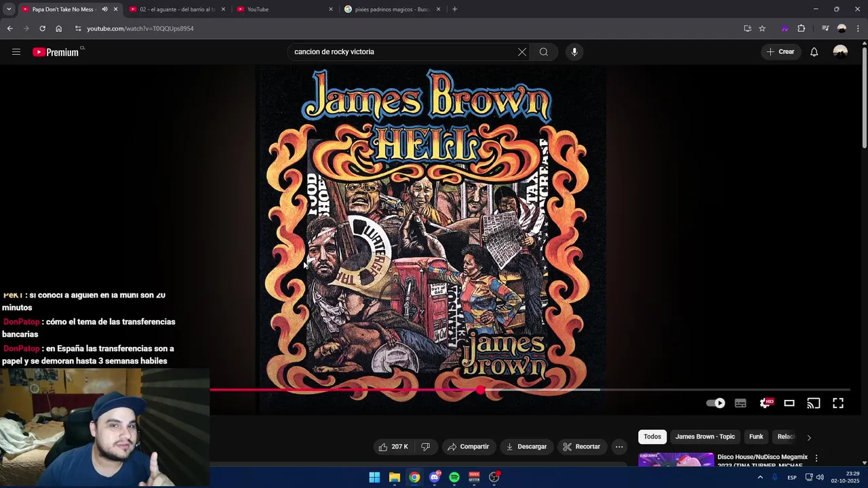868x488 pixels.
Task: Open a new browser tab
Action: click(454, 9)
